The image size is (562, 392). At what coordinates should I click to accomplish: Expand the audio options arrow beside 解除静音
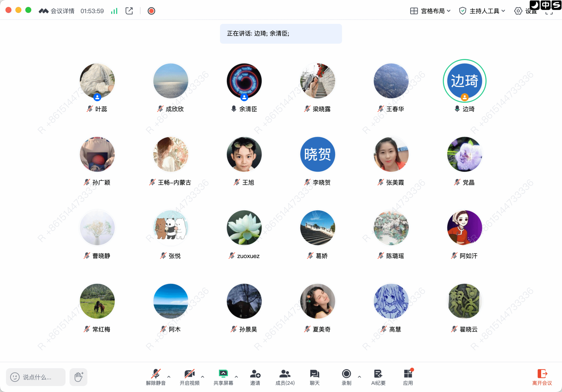tap(169, 377)
